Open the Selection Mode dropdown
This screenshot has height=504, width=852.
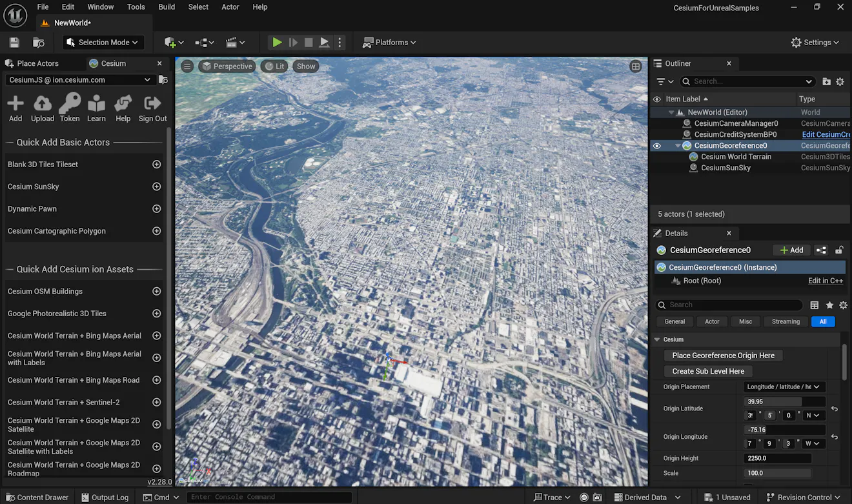tap(103, 43)
